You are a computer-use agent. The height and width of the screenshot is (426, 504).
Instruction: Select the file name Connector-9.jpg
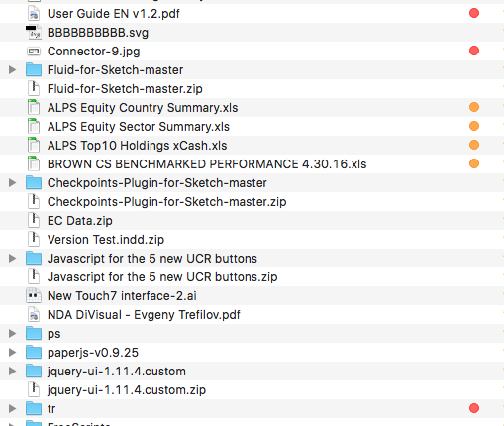[94, 52]
